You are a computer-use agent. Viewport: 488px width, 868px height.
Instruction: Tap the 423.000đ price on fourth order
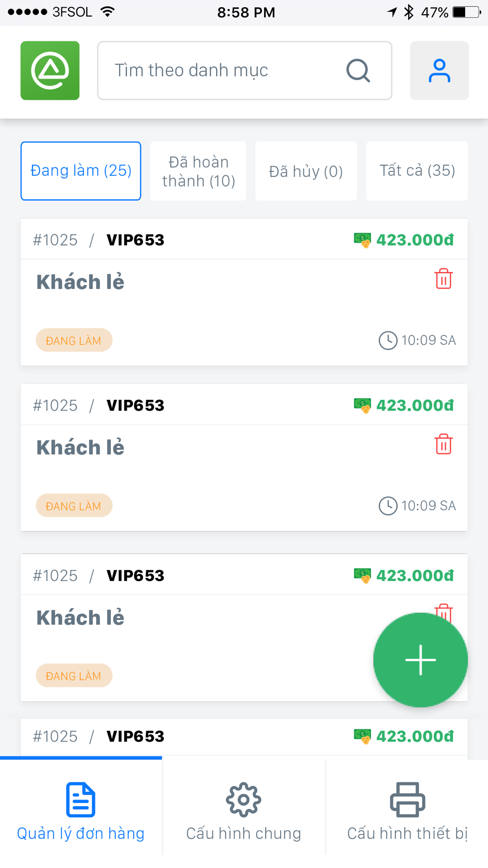pyautogui.click(x=415, y=736)
